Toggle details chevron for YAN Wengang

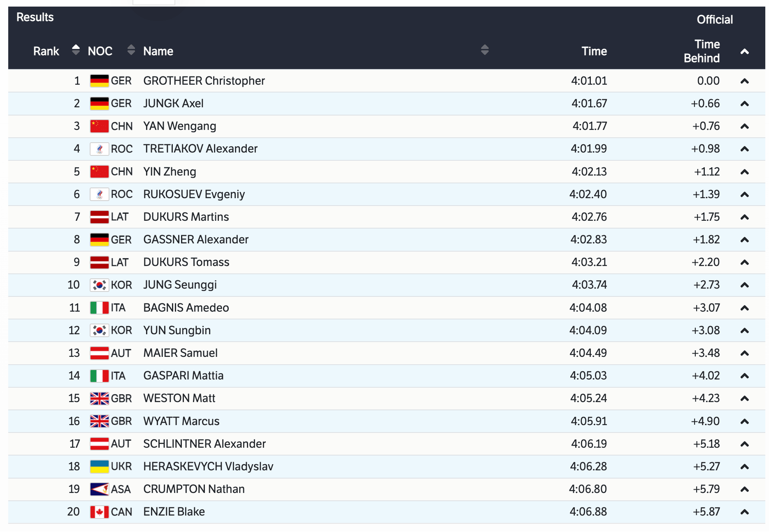pos(744,127)
